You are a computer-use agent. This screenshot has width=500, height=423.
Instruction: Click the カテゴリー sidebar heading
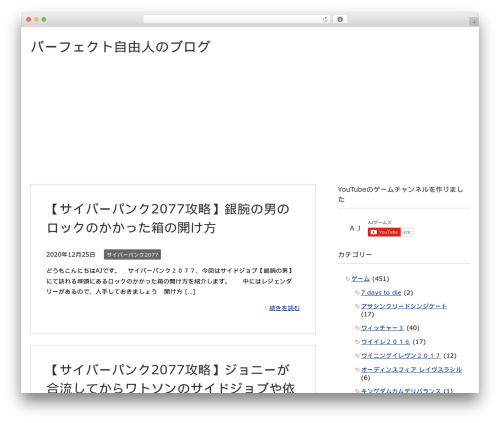click(x=355, y=255)
